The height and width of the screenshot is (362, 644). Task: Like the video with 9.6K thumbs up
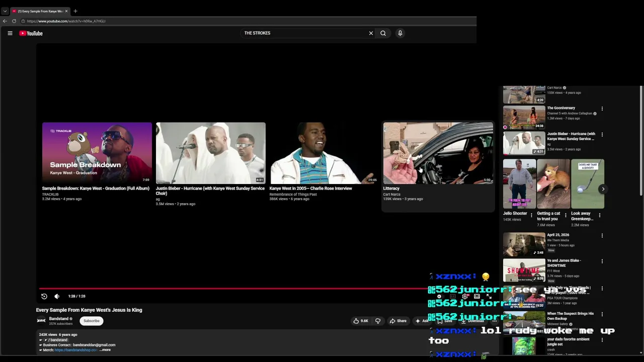361,321
